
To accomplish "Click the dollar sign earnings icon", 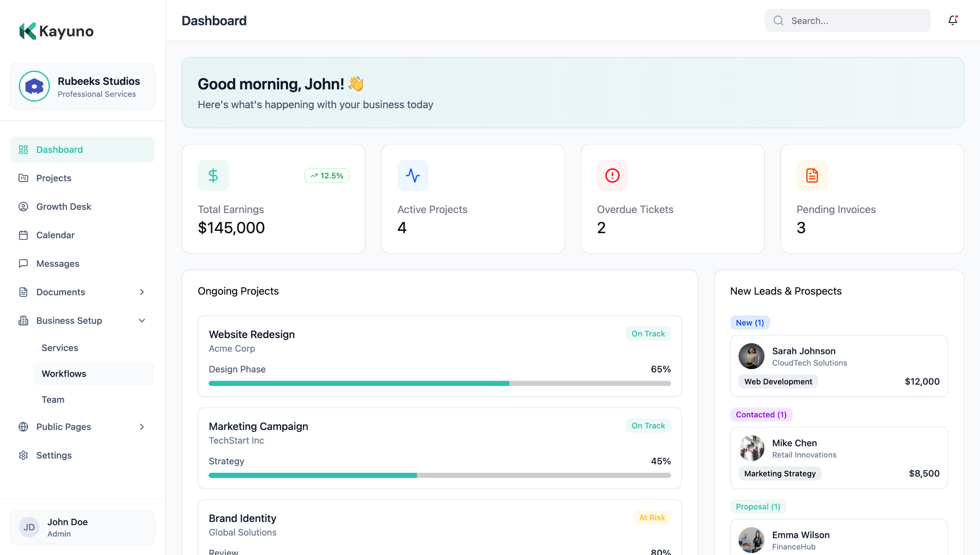I will [213, 176].
